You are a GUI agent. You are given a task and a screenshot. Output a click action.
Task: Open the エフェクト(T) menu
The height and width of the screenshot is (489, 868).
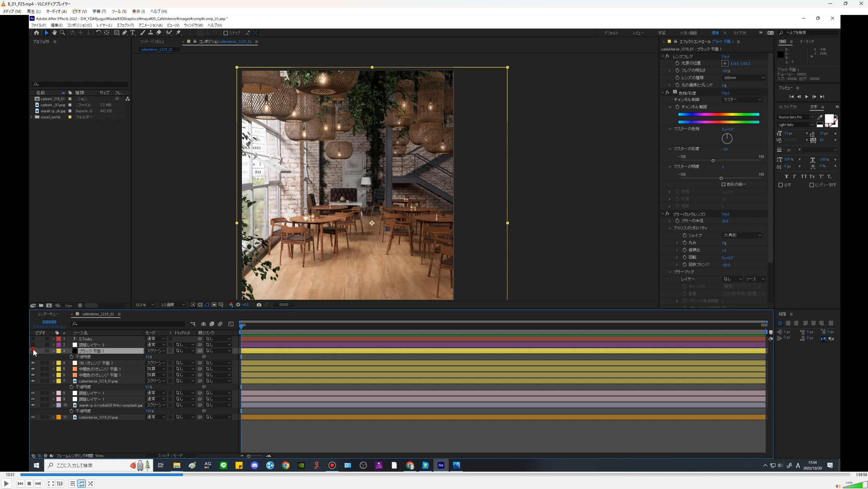pyautogui.click(x=125, y=25)
